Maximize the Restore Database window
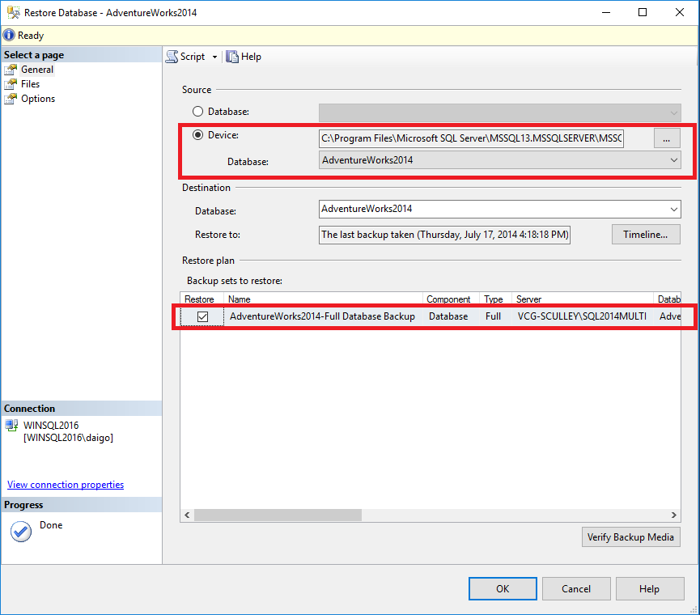700x615 pixels. [643, 12]
